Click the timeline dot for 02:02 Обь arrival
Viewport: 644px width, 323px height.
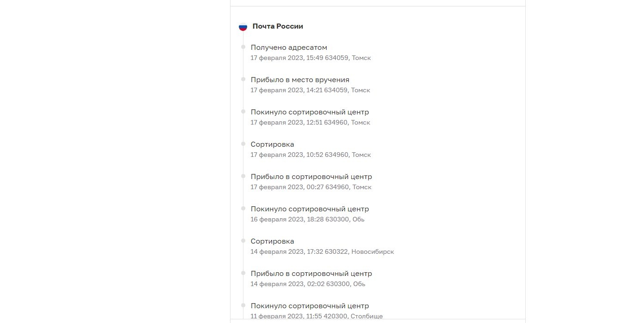point(243,273)
